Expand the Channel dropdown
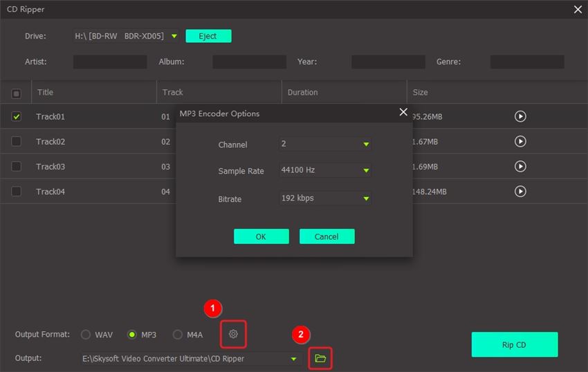588x372 pixels. [366, 145]
